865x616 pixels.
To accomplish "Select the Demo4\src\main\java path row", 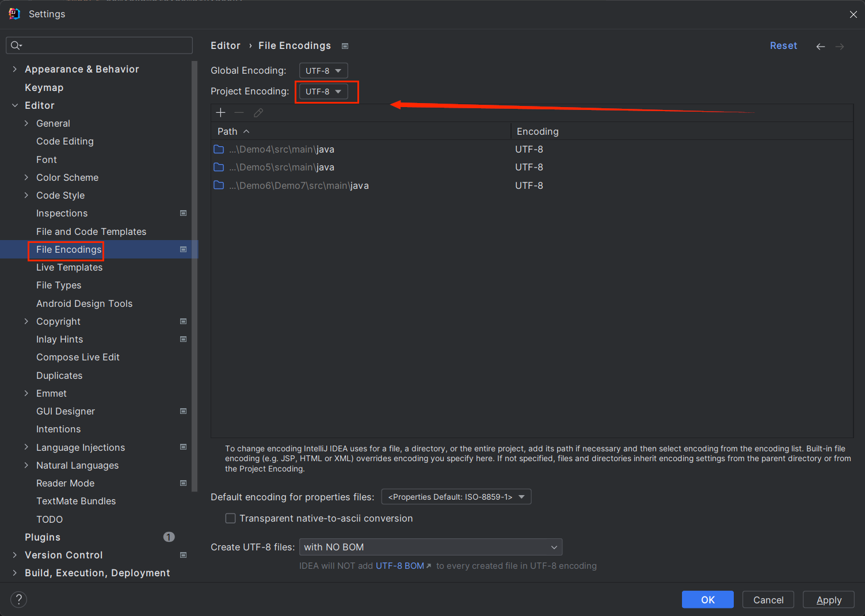I will pyautogui.click(x=532, y=149).
